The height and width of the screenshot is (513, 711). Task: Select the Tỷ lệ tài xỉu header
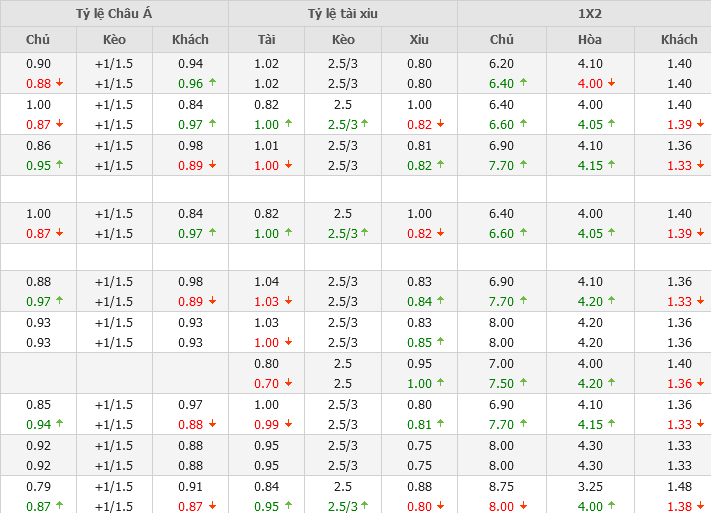pyautogui.click(x=343, y=14)
